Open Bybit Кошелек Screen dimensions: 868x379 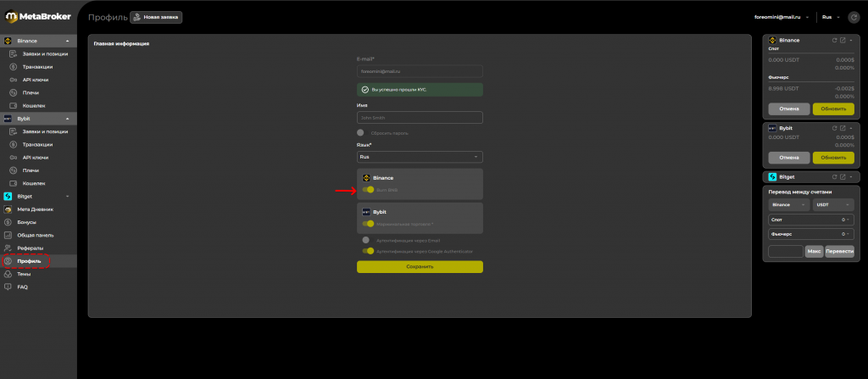point(34,183)
